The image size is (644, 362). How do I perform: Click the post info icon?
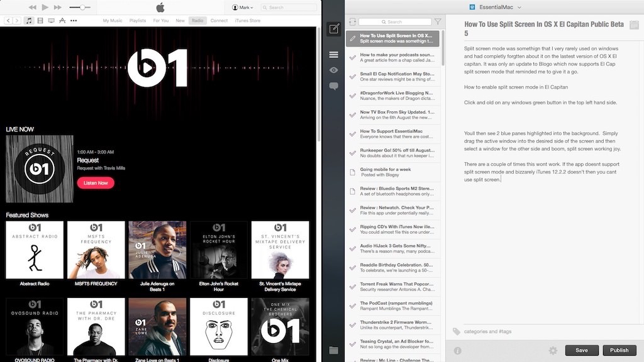[x=458, y=351]
